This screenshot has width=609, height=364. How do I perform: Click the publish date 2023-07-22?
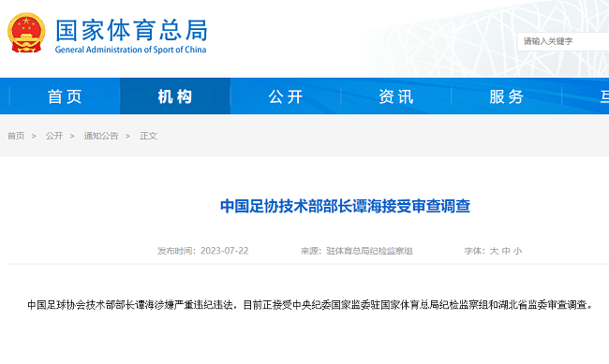coord(225,251)
